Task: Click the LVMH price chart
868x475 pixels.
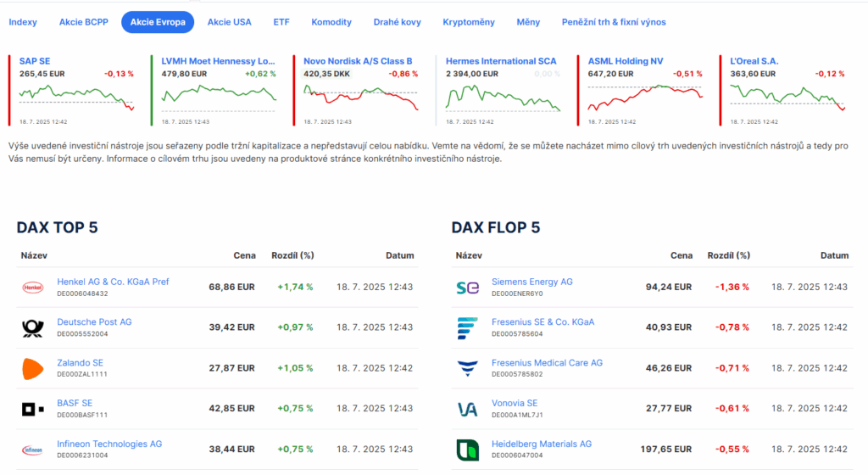Action: [x=219, y=98]
